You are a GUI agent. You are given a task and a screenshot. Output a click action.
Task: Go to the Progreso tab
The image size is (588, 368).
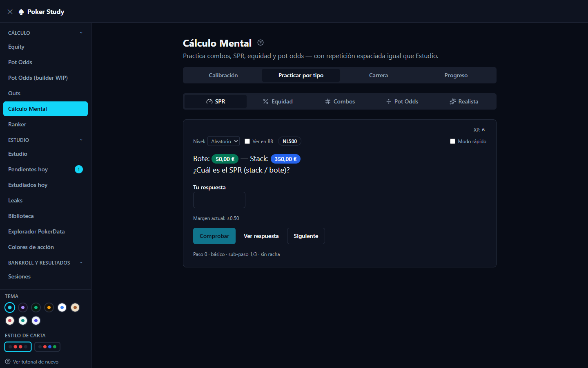click(456, 75)
